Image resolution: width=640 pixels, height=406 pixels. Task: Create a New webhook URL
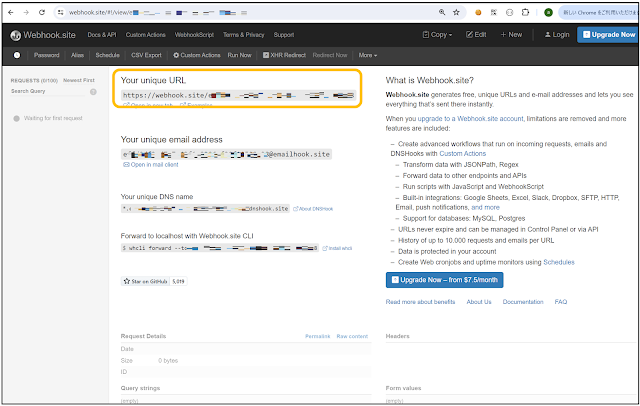point(511,35)
